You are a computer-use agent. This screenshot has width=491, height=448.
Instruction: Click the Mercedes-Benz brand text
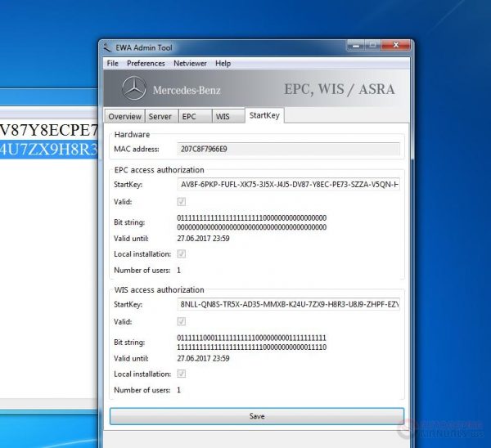187,90
